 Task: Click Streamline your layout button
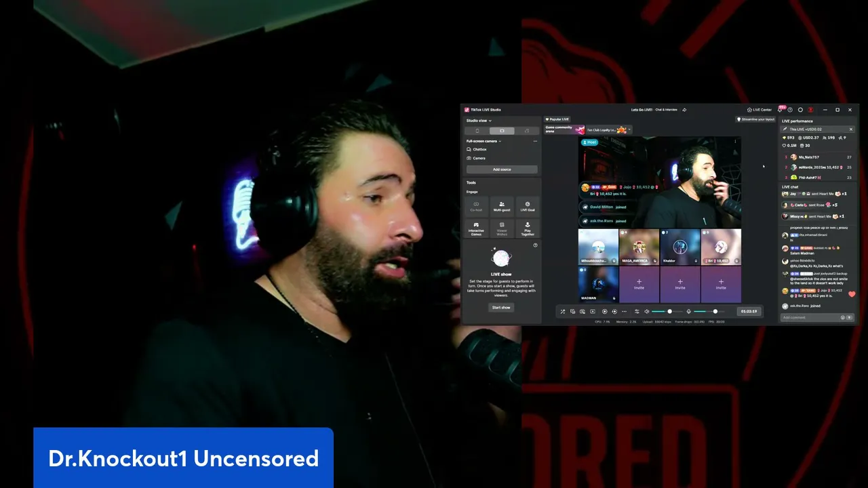click(755, 119)
